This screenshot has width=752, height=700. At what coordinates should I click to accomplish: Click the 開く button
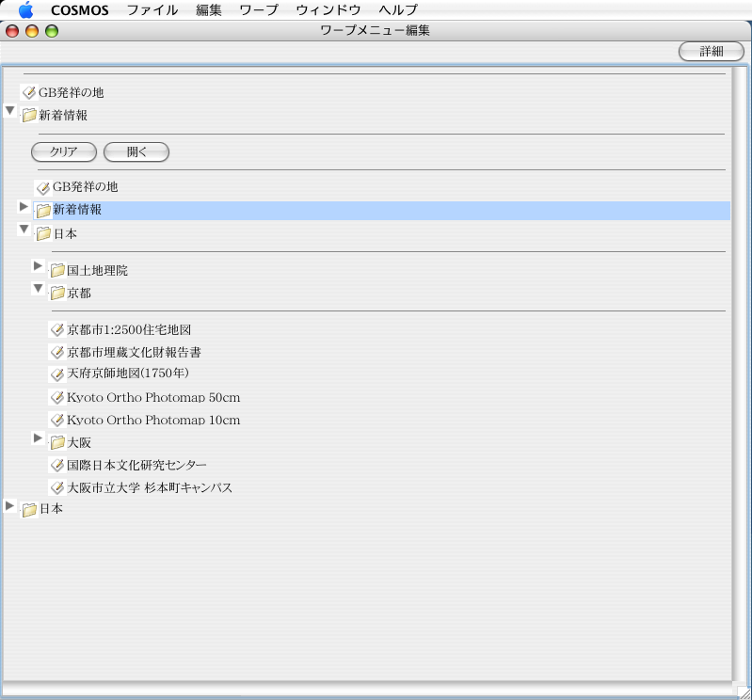pyautogui.click(x=136, y=152)
